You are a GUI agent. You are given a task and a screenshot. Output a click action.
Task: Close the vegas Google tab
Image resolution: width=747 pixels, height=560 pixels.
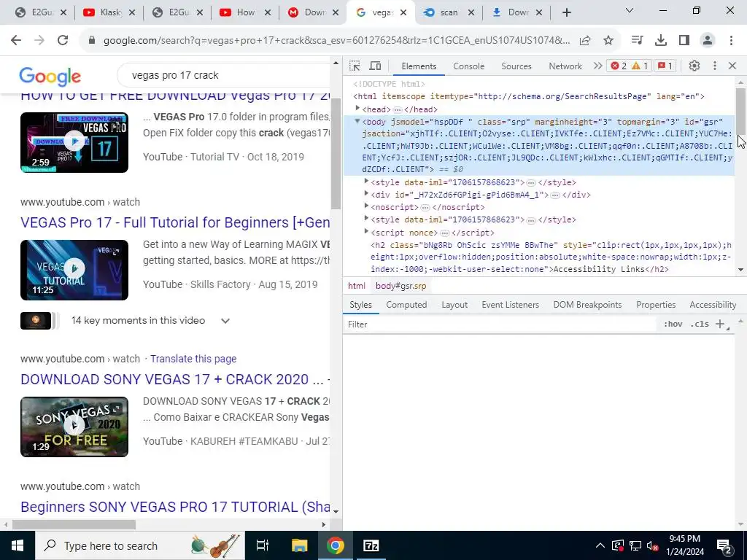[403, 12]
